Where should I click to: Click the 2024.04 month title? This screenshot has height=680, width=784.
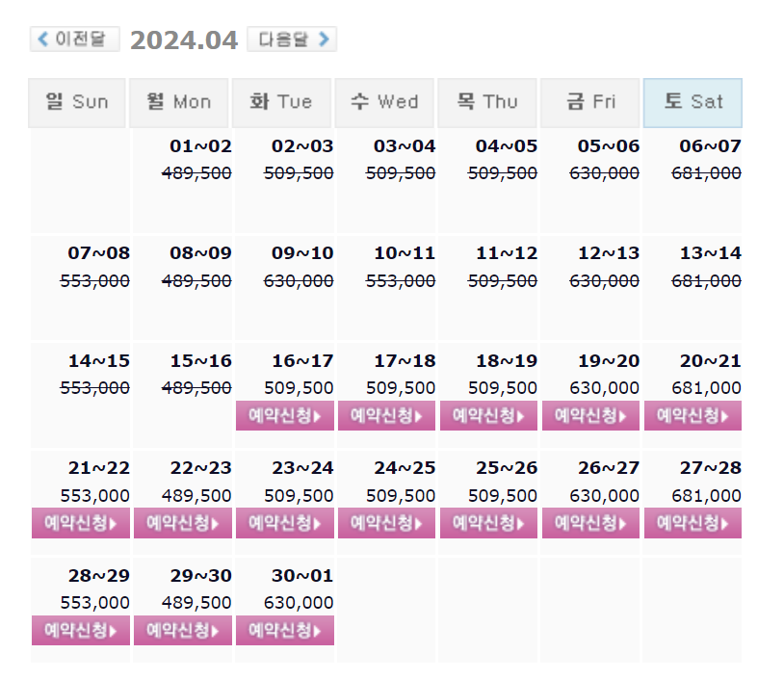[x=184, y=40]
